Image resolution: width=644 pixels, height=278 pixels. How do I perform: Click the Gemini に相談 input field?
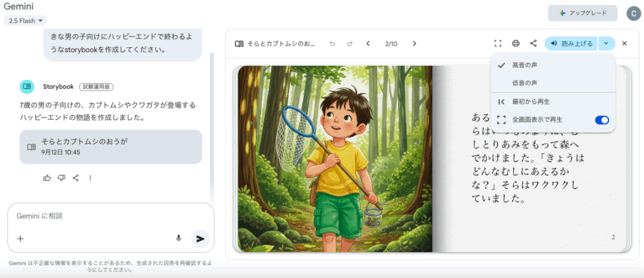(111, 216)
